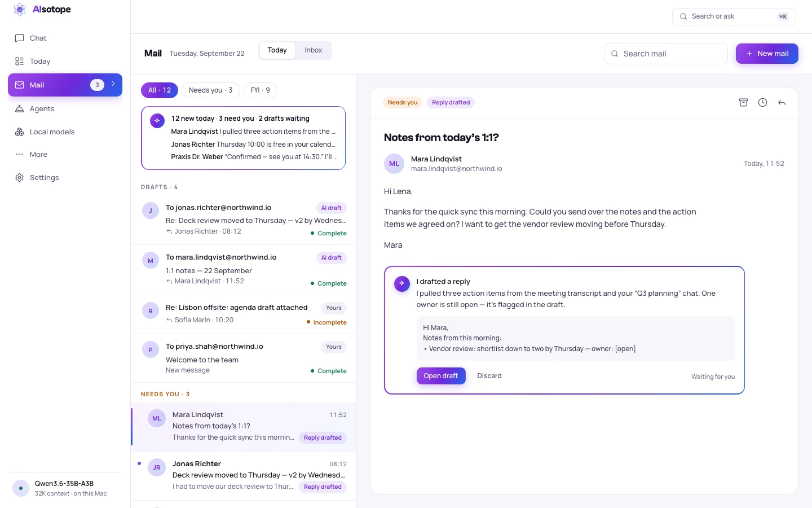Go to Today in sidebar
Screen dimensions: 812x508
[x=65, y=62]
